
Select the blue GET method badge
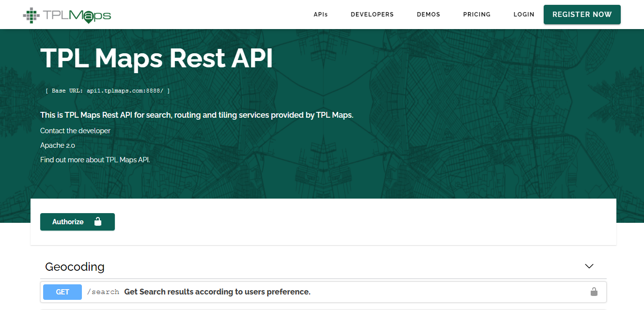click(62, 292)
